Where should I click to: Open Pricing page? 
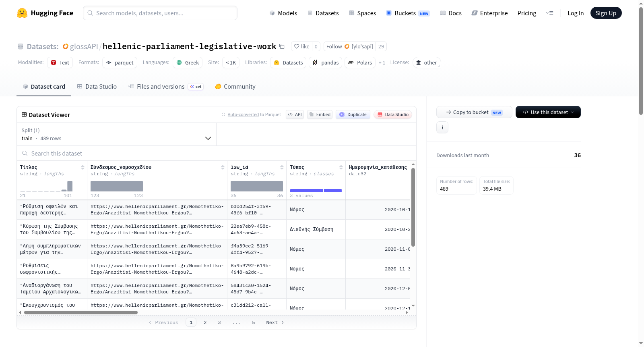click(x=527, y=13)
